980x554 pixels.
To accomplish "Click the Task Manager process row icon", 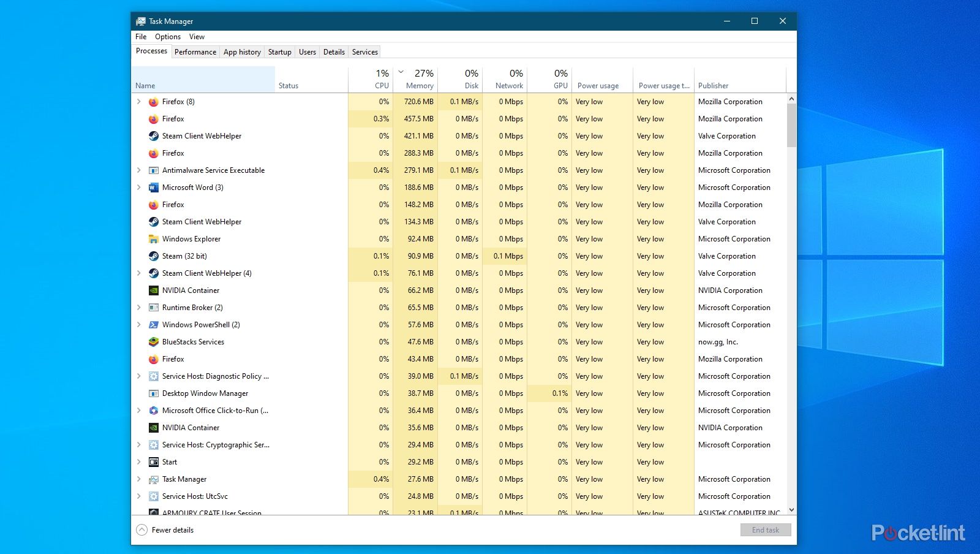I will coord(154,479).
